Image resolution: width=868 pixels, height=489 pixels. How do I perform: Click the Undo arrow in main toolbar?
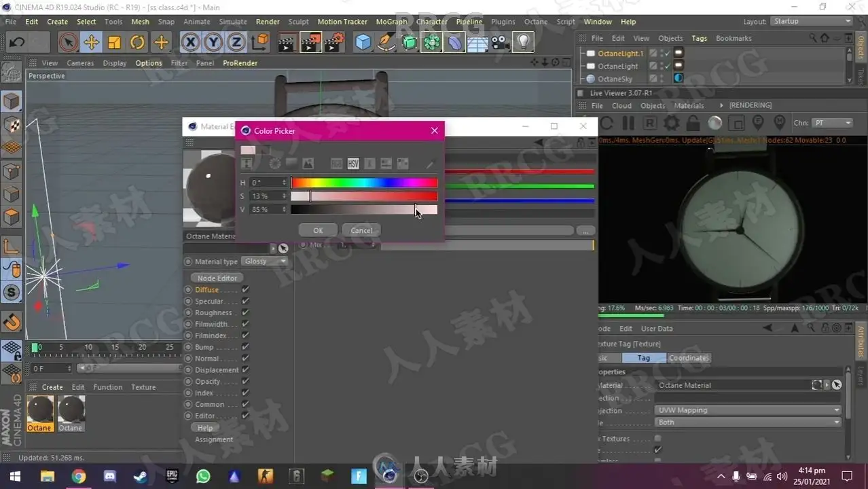click(17, 43)
